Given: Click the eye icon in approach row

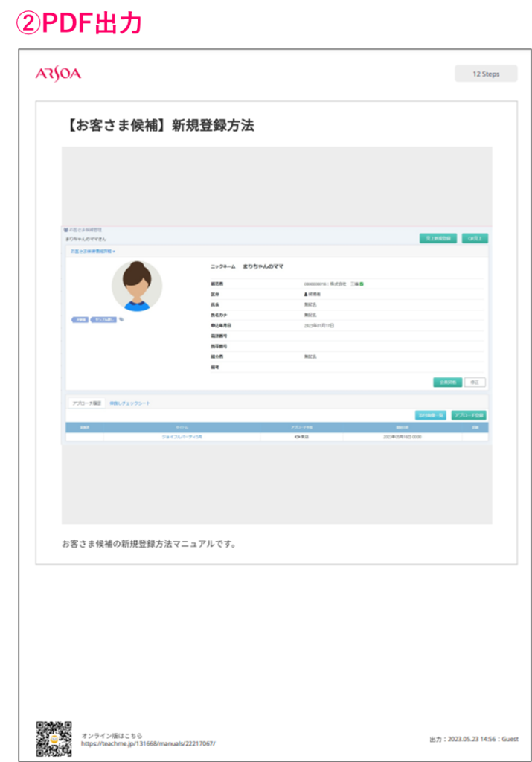Looking at the screenshot, I should coord(298,437).
